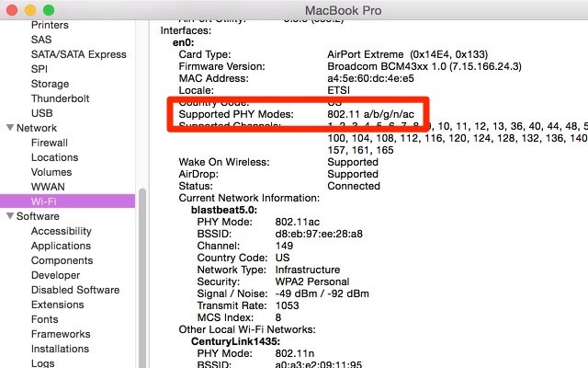588x368 pixels.
Task: Click the blastbeat5.0 Country Code value US
Action: coord(282,258)
